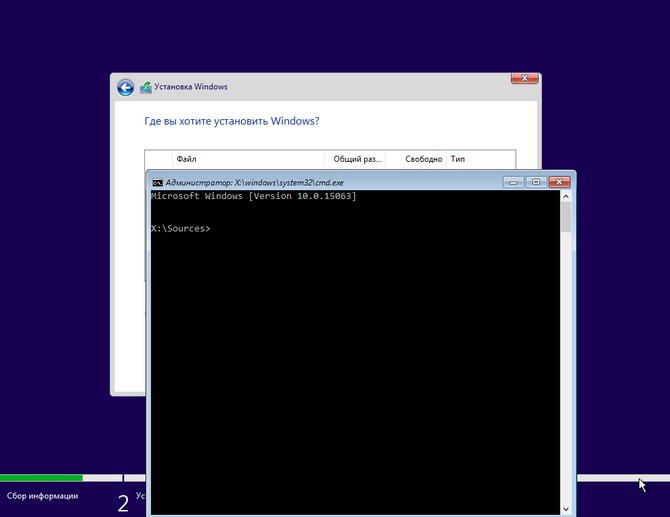Sort by Общий раз... column header
The height and width of the screenshot is (517, 670).
[355, 159]
